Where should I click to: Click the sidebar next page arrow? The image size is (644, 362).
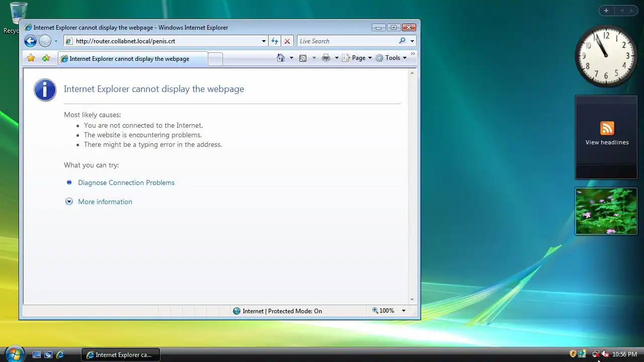tap(631, 11)
